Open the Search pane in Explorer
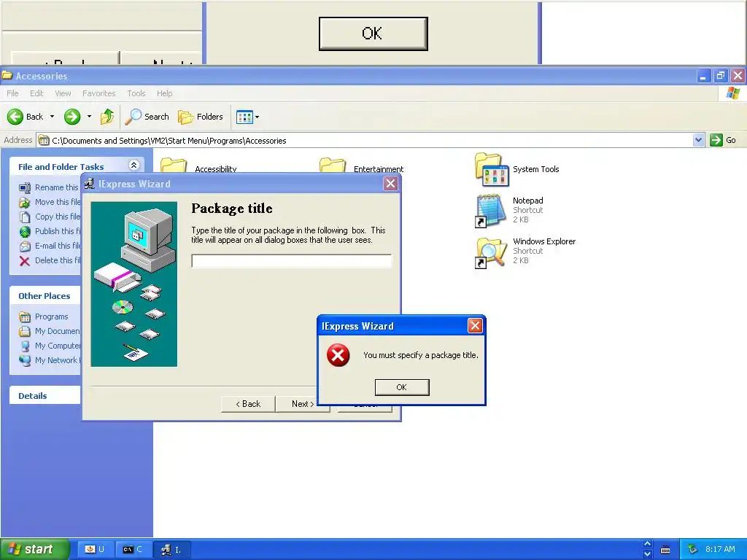Screen dimensions: 747x560 point(147,117)
